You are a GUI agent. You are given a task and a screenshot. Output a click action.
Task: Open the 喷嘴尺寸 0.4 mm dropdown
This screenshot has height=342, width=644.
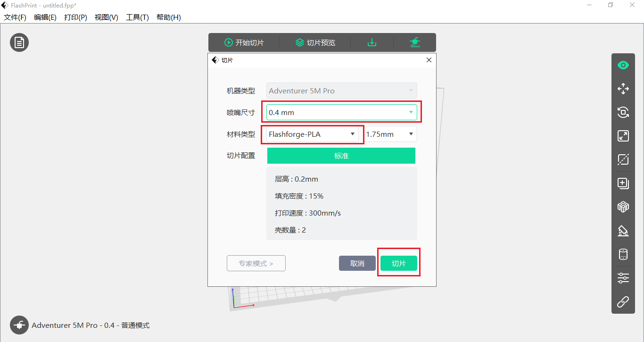pos(342,112)
